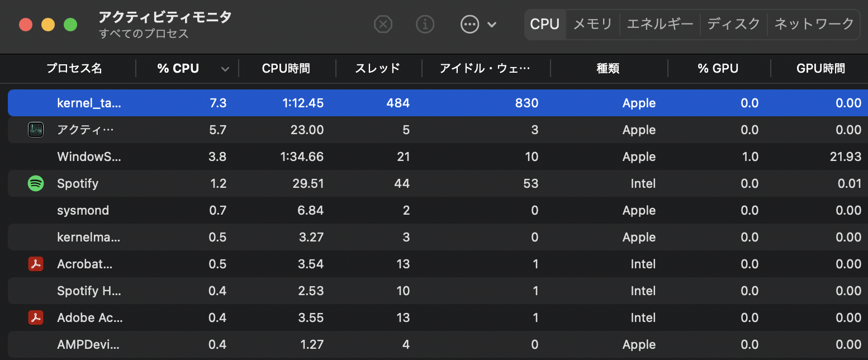Open the ellipsis more-actions menu

pyautogui.click(x=470, y=24)
